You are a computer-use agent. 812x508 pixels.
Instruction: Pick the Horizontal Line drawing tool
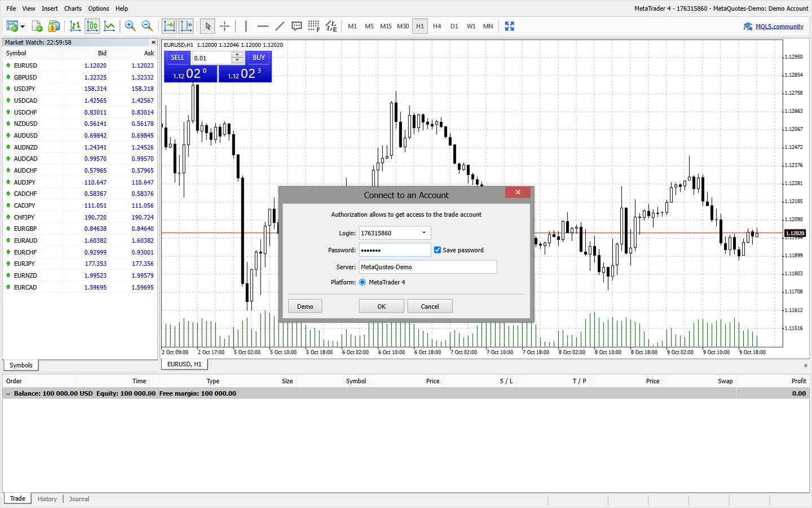click(263, 26)
